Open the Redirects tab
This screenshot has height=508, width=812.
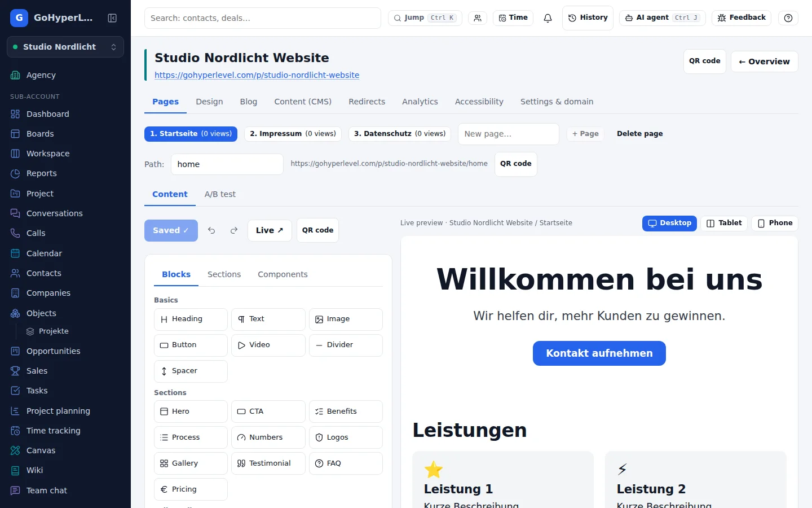tap(367, 102)
